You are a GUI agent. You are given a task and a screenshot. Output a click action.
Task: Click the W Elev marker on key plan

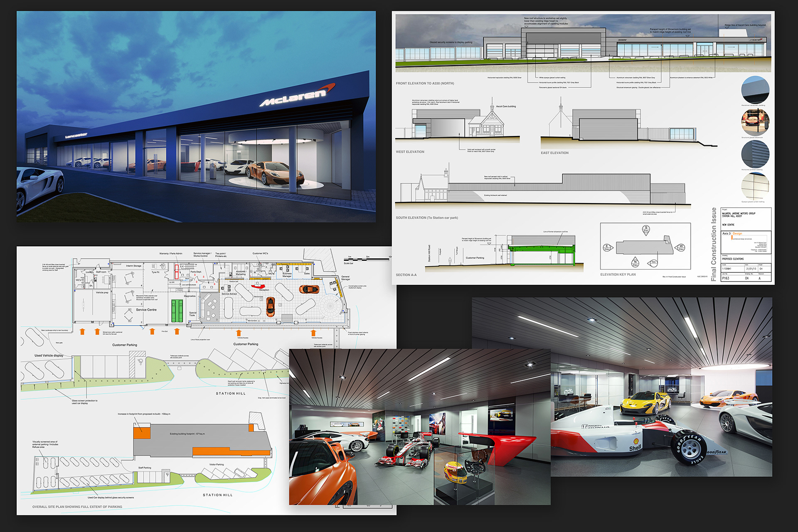pyautogui.click(x=681, y=248)
